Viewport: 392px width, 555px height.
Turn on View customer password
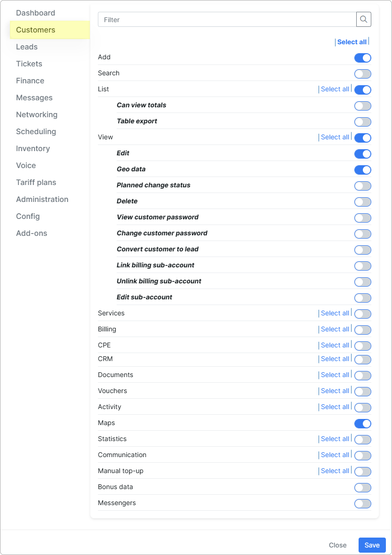tap(363, 218)
